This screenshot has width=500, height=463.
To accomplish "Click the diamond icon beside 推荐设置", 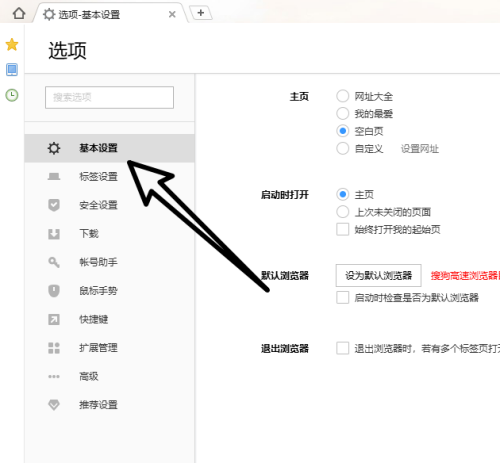I will pos(54,405).
